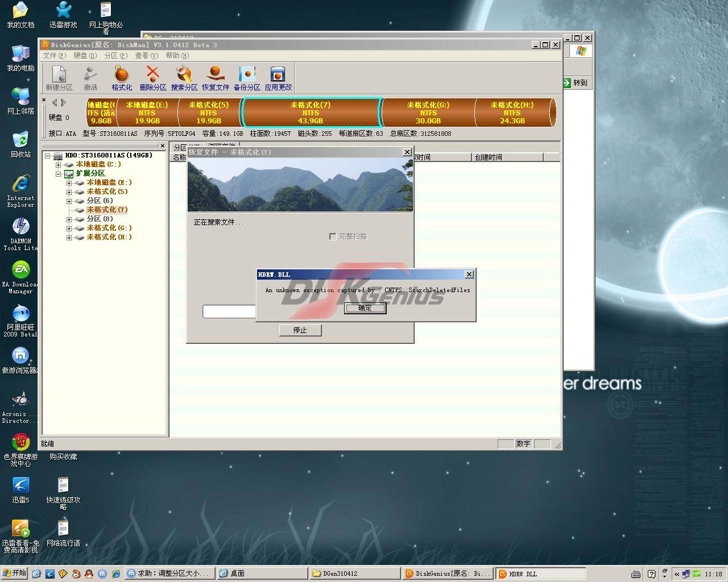The height and width of the screenshot is (582, 728).
Task: Expand the 分区 (8) tree node
Action: 69,219
